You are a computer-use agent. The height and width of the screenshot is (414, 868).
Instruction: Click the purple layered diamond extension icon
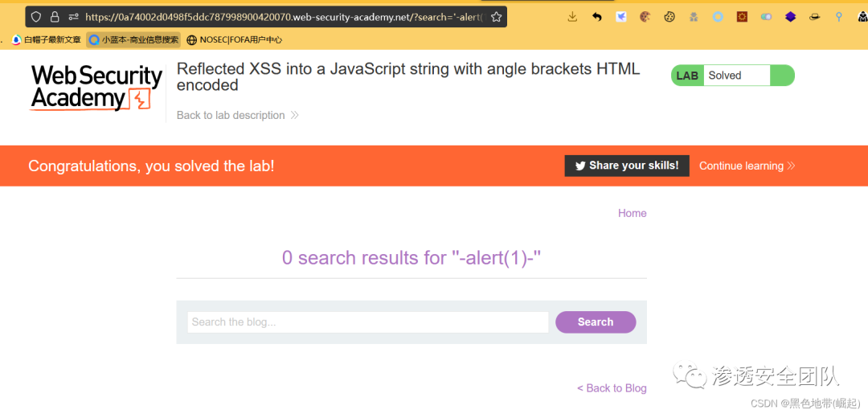click(x=790, y=16)
